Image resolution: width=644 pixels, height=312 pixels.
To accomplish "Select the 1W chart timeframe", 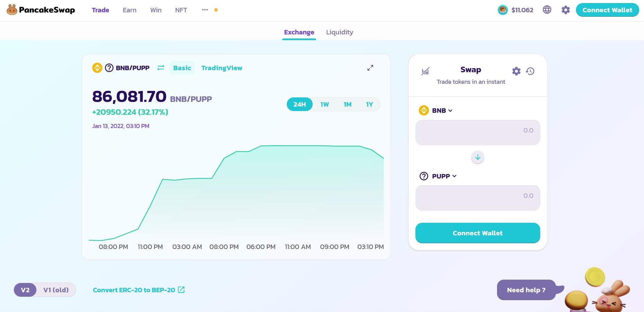I will coord(325,104).
